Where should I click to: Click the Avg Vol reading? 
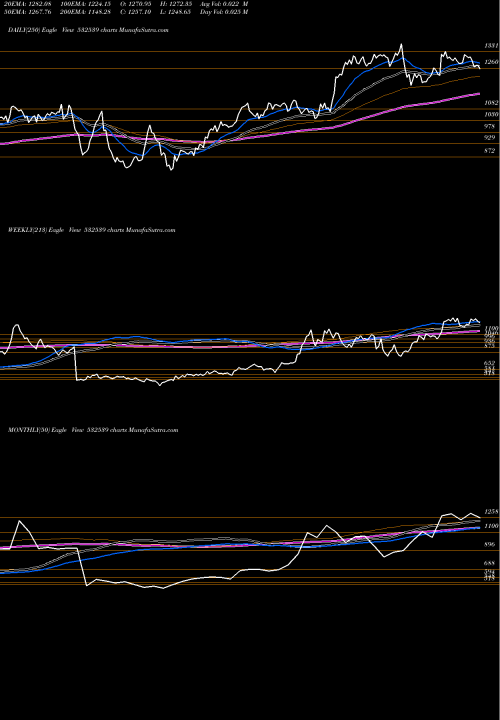pyautogui.click(x=224, y=4)
